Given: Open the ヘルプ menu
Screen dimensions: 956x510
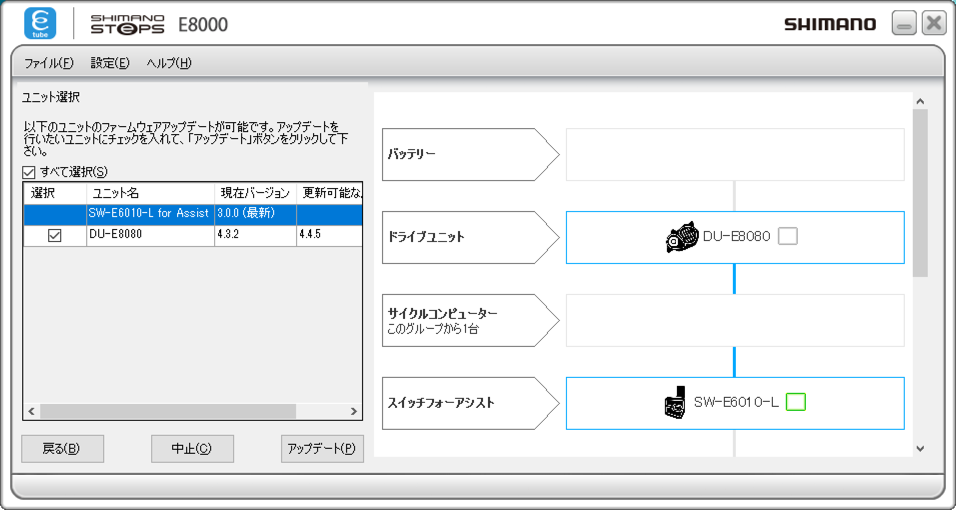Looking at the screenshot, I should (168, 63).
